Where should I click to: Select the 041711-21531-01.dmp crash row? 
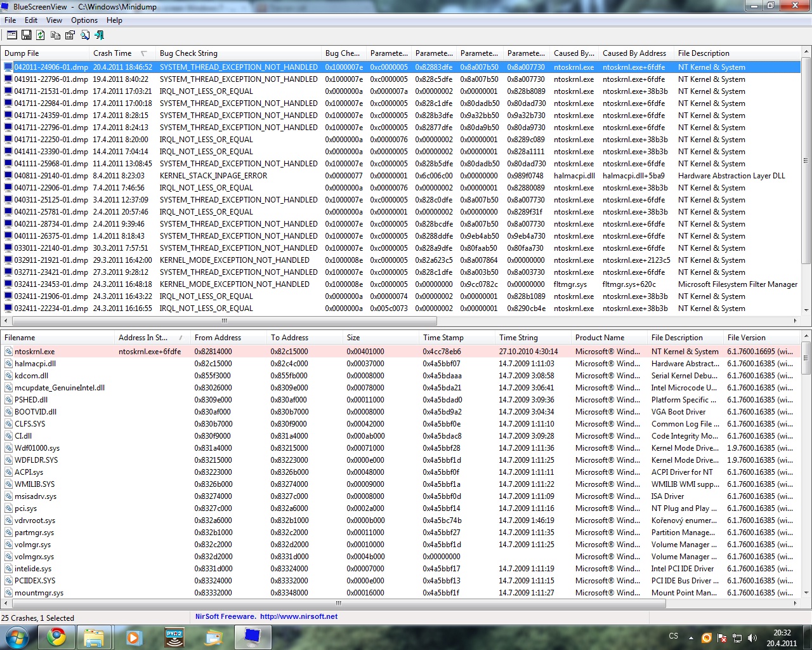401,91
